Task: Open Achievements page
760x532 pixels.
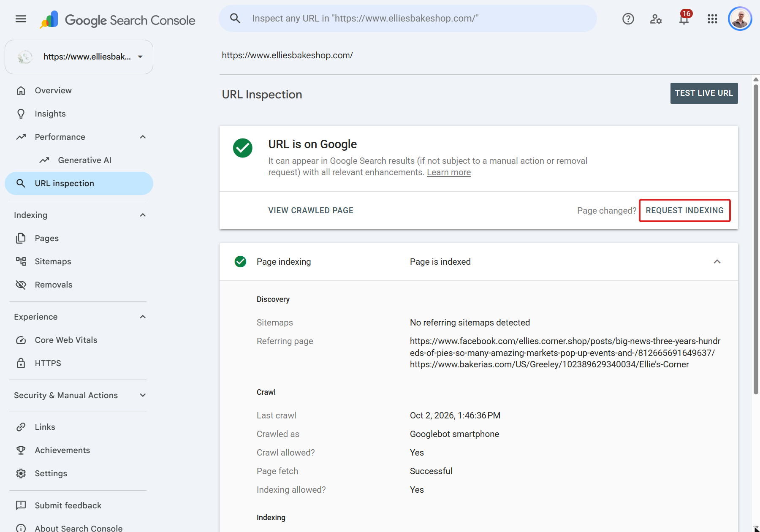Action: click(x=79, y=450)
